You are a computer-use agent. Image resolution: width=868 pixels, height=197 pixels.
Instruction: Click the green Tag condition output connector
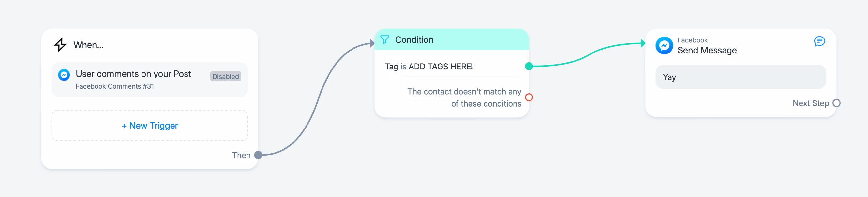[529, 67]
